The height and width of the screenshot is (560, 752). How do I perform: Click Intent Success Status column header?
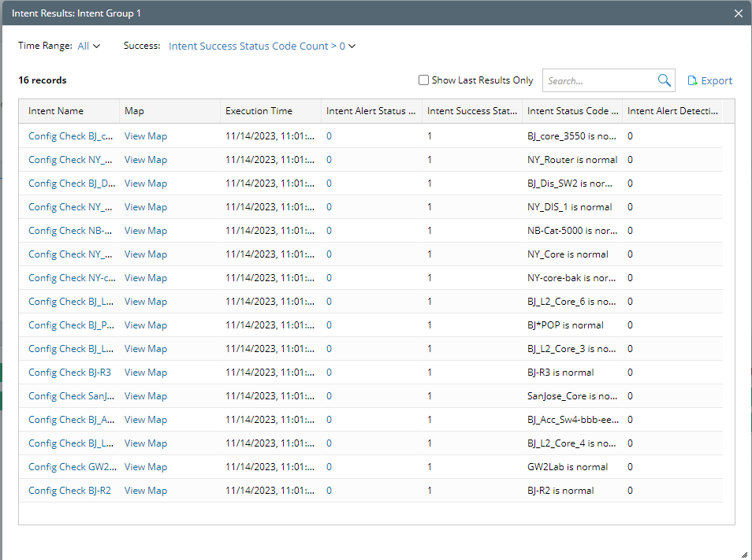click(471, 111)
